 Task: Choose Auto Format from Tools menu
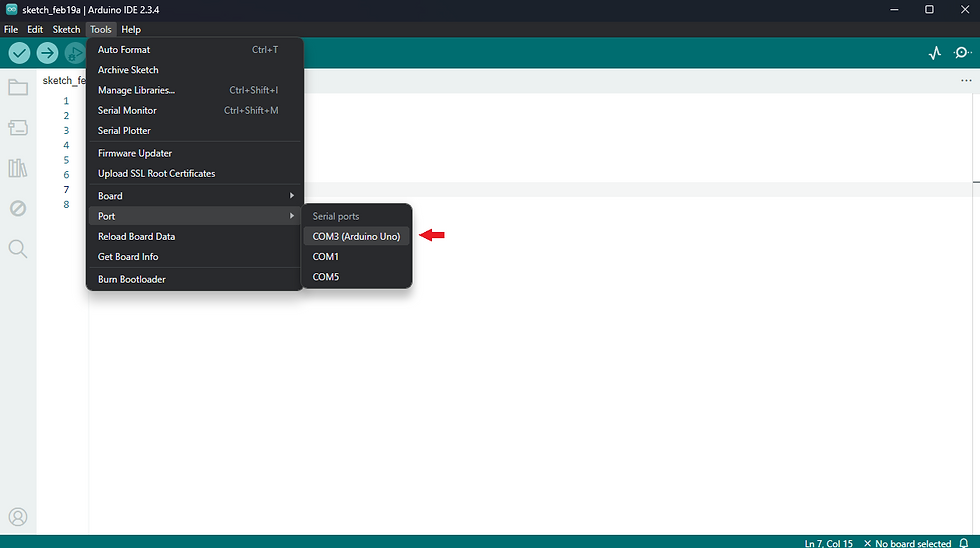click(195, 49)
